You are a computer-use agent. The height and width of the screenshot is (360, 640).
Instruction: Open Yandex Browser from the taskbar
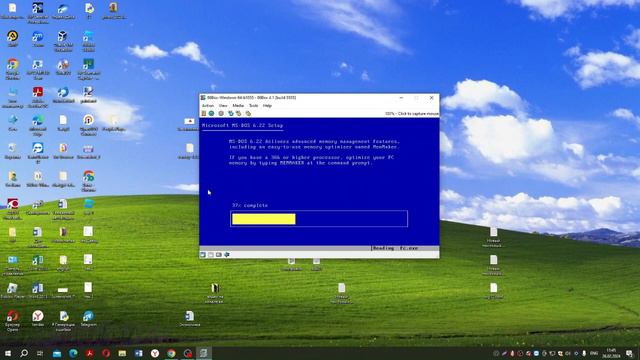(x=155, y=353)
